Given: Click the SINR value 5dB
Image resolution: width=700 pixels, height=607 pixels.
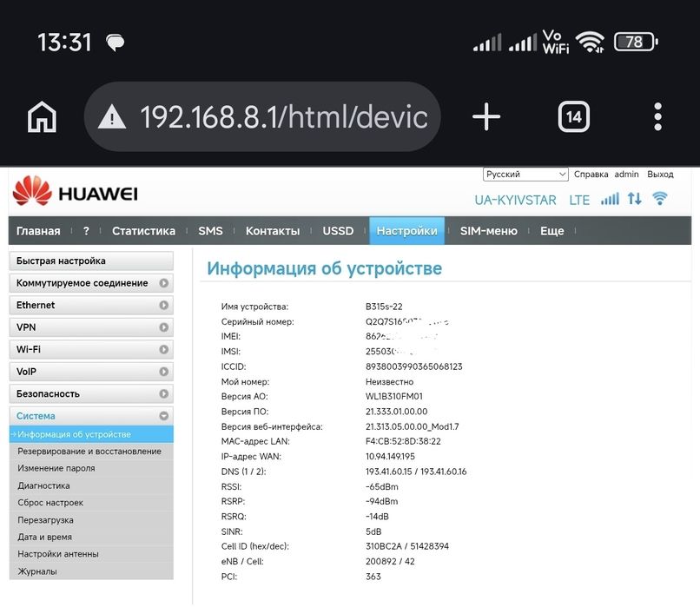Looking at the screenshot, I should [x=373, y=531].
